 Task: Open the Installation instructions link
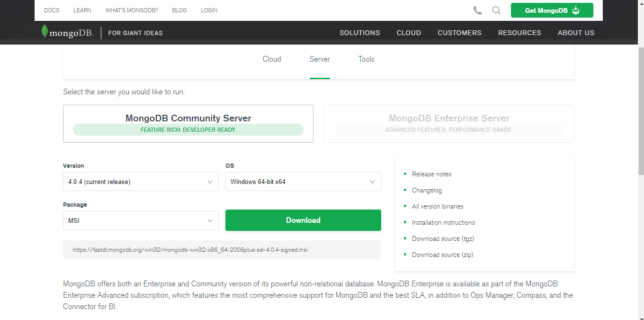443,222
